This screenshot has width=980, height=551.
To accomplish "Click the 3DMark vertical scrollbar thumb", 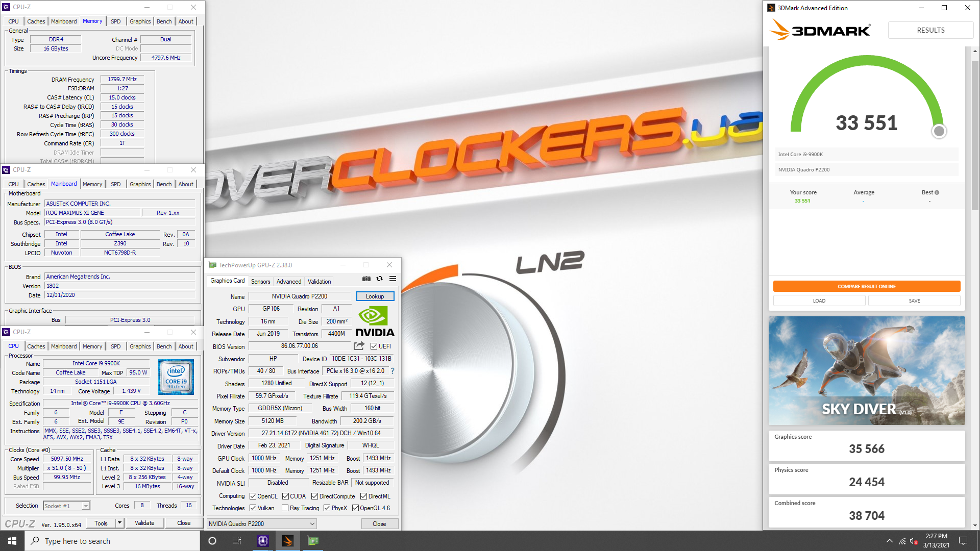I will pyautogui.click(x=975, y=135).
